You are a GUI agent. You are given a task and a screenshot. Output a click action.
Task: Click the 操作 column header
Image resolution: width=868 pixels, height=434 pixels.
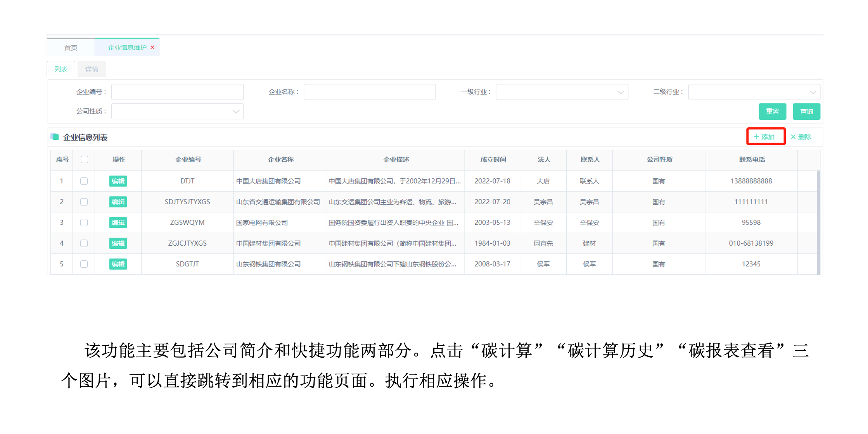(118, 159)
